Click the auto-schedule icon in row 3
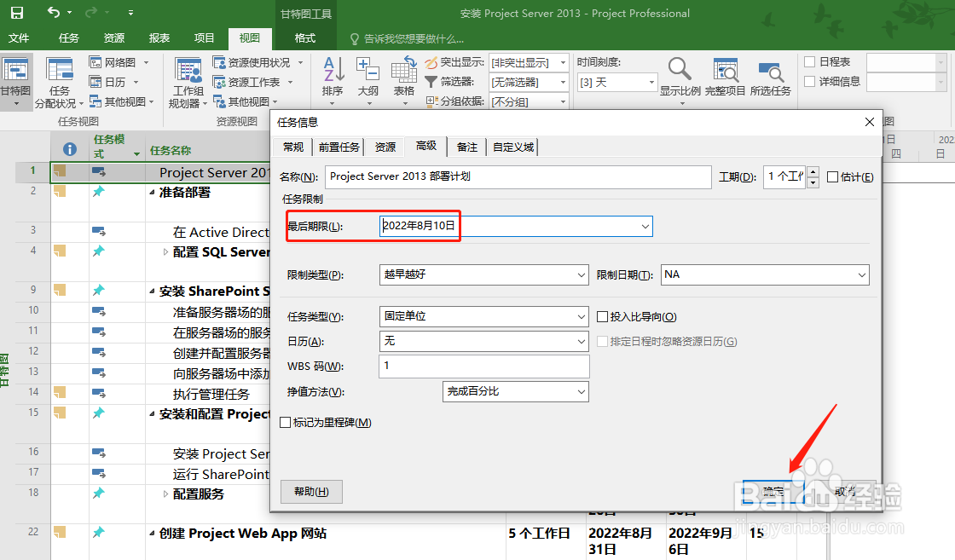 pyautogui.click(x=99, y=231)
